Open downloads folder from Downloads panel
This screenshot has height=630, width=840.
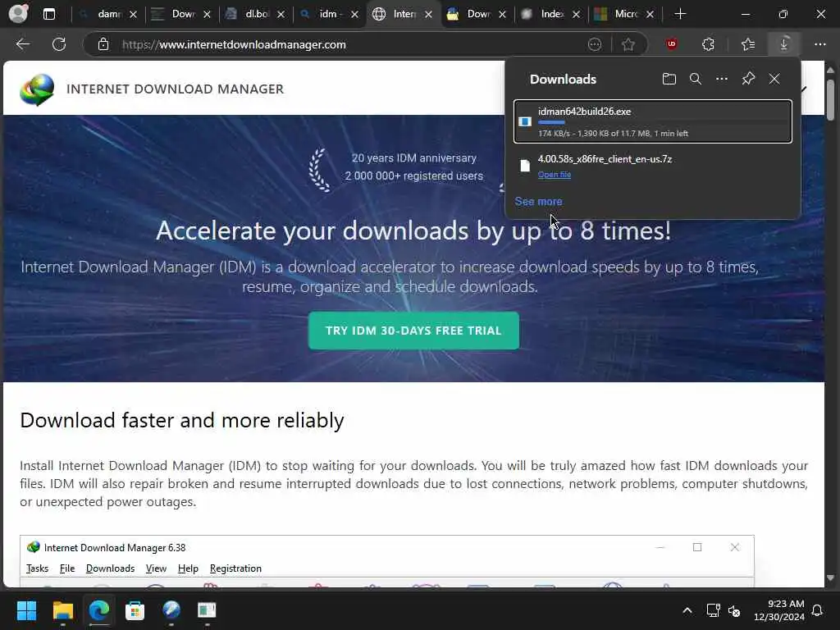click(x=669, y=80)
